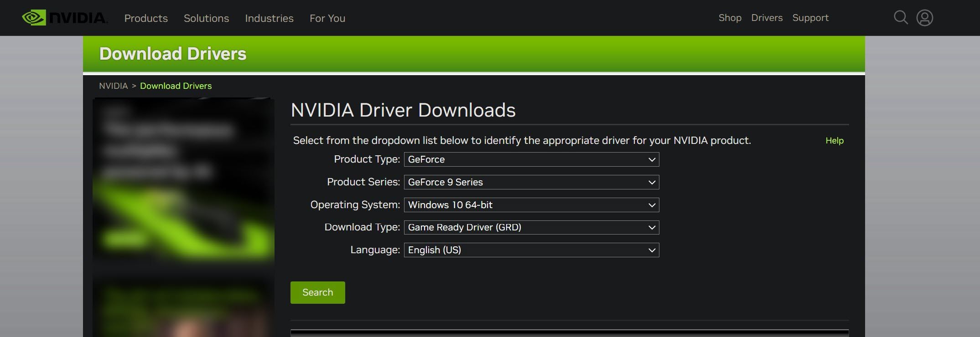Click the Download Drivers green banner title
The width and height of the screenshot is (980, 337).
[173, 54]
